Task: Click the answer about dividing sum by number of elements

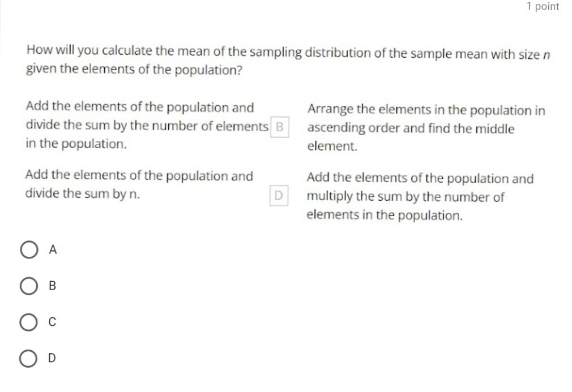Action: click(139, 126)
